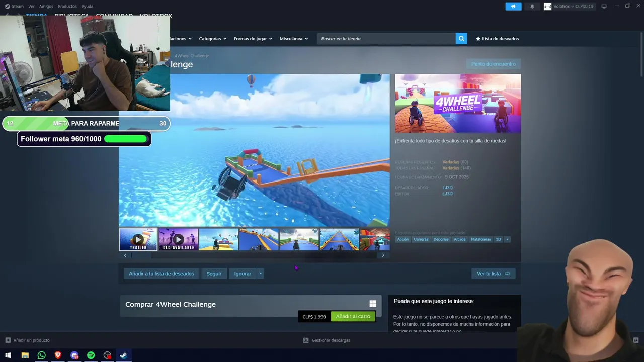
Task: Open the Ver menu
Action: (31, 7)
